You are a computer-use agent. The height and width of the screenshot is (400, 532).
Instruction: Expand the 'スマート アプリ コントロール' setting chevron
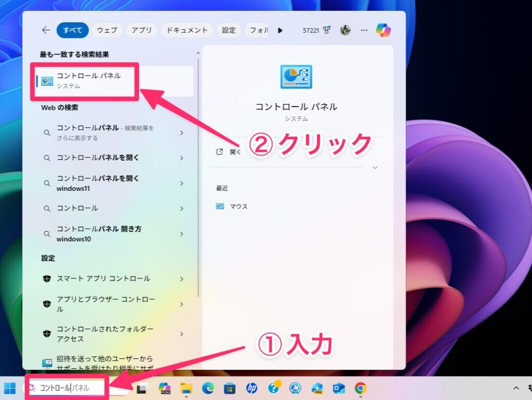click(181, 279)
